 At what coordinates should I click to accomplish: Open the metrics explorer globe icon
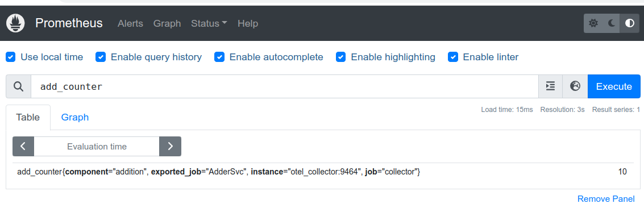[x=575, y=86]
